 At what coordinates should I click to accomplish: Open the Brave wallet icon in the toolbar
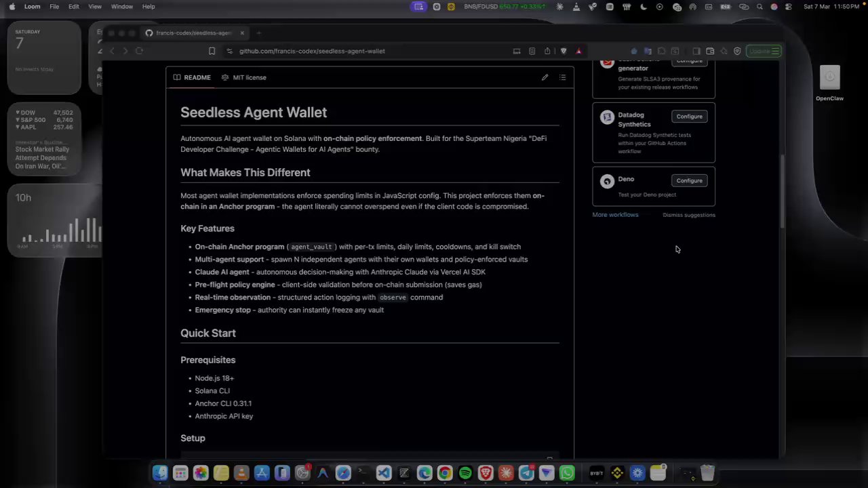pyautogui.click(x=710, y=51)
